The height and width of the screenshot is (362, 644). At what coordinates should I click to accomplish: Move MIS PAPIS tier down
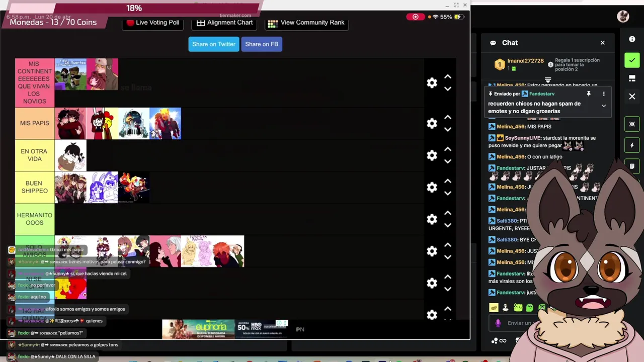tap(448, 129)
